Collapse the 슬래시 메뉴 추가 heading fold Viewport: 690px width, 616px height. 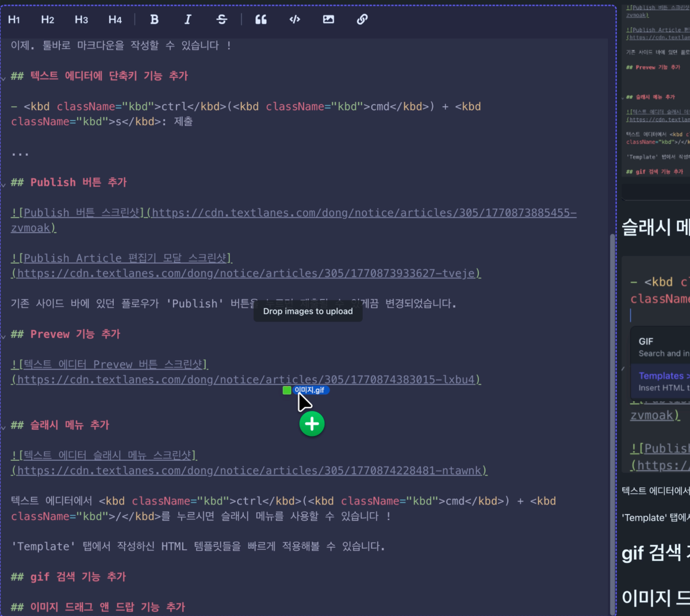[x=3, y=427]
